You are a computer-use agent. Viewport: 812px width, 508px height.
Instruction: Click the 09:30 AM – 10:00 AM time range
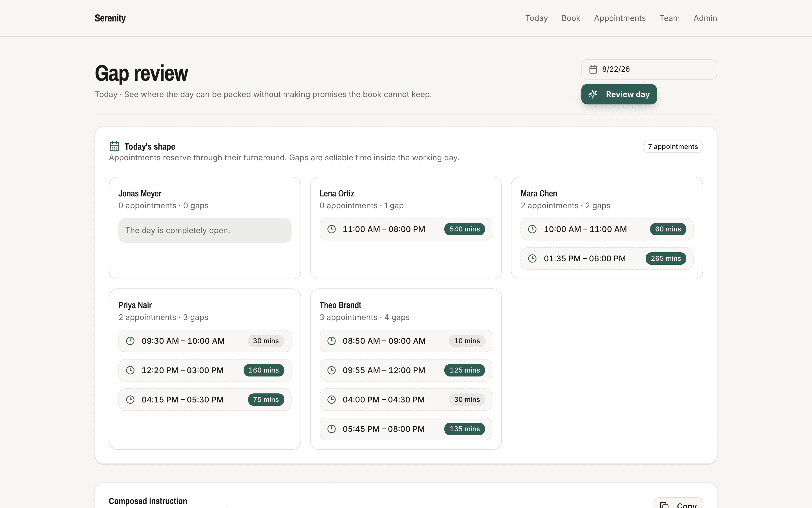tap(183, 341)
